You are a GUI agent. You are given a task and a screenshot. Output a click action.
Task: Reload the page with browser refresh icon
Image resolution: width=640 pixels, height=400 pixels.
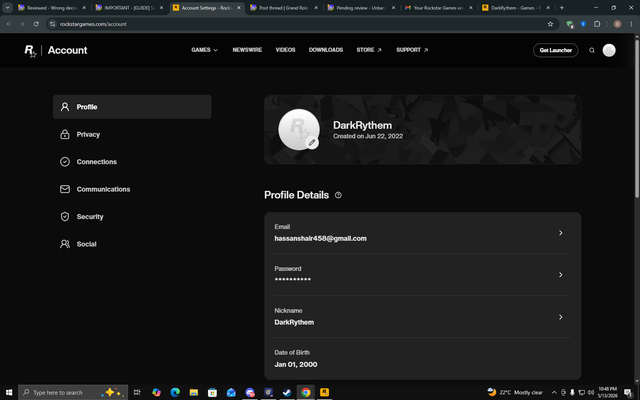coord(36,24)
